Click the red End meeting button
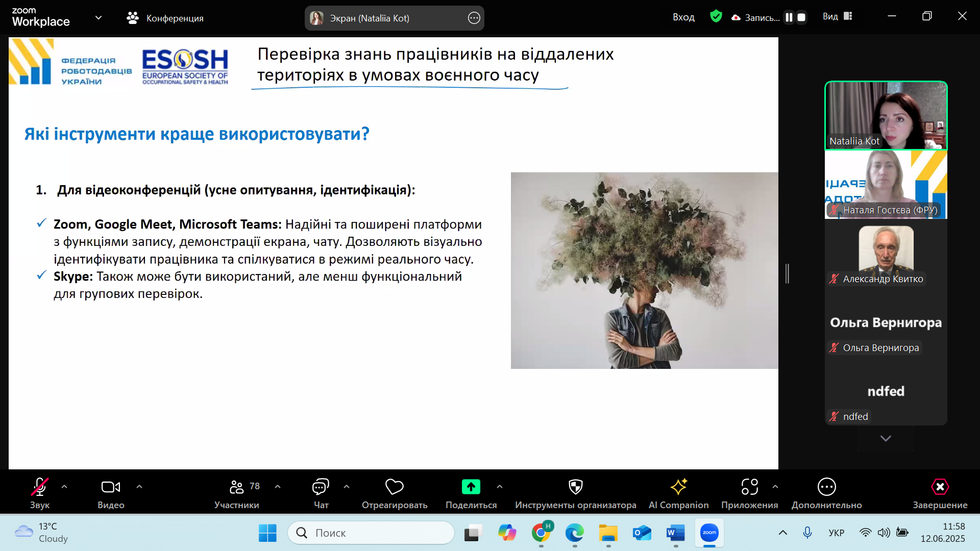 point(940,487)
